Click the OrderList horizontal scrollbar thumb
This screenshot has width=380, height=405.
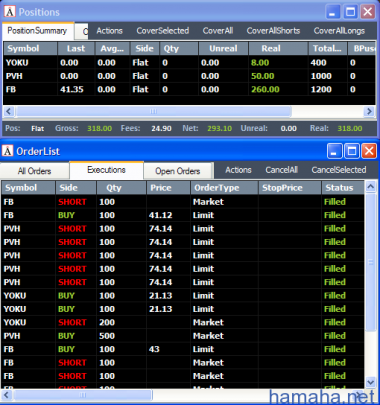[x=82, y=395]
